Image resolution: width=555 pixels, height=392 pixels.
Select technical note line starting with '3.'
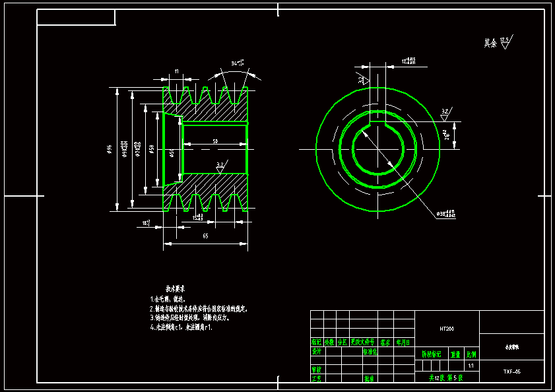pos(189,317)
